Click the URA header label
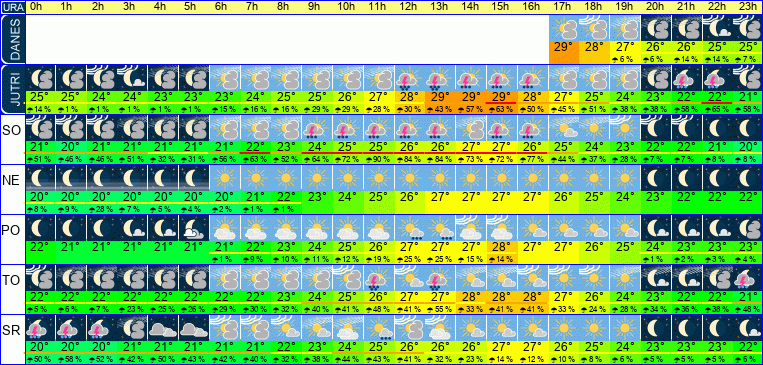Viewport: 763px width, 365px height. (x=12, y=7)
